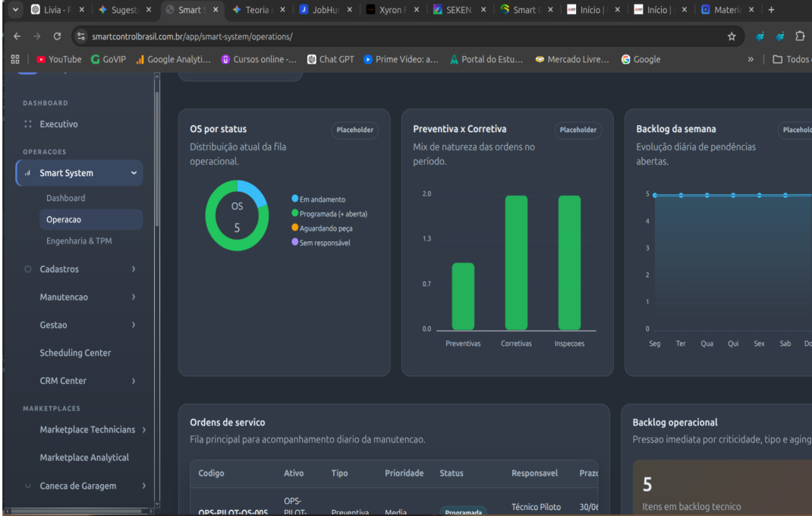Open Engenharia & TPM submenu item
The image size is (812, 516).
point(79,241)
